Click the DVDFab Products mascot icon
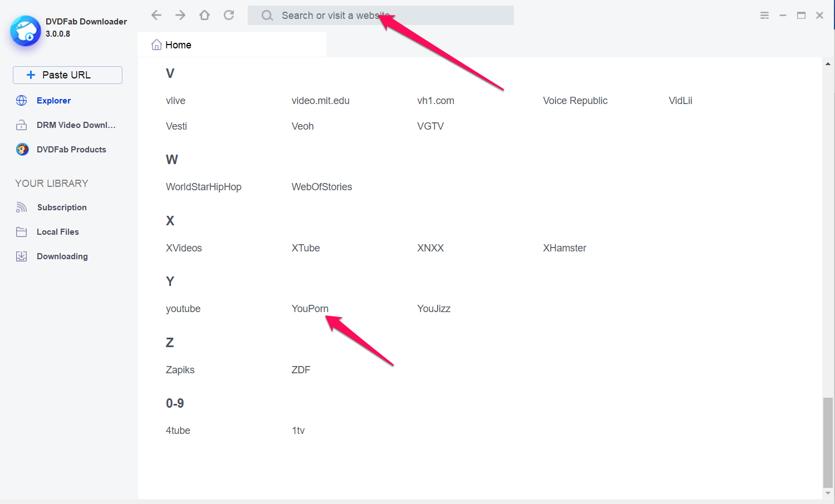 (22, 149)
